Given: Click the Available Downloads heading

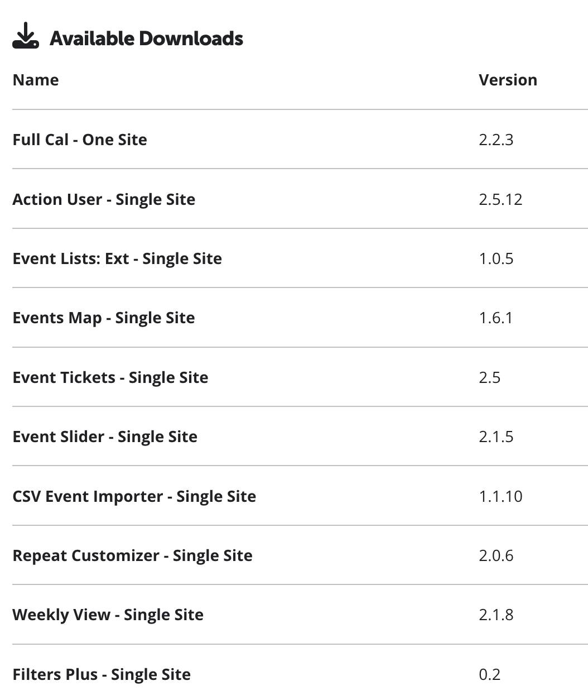Looking at the screenshot, I should coord(146,39).
